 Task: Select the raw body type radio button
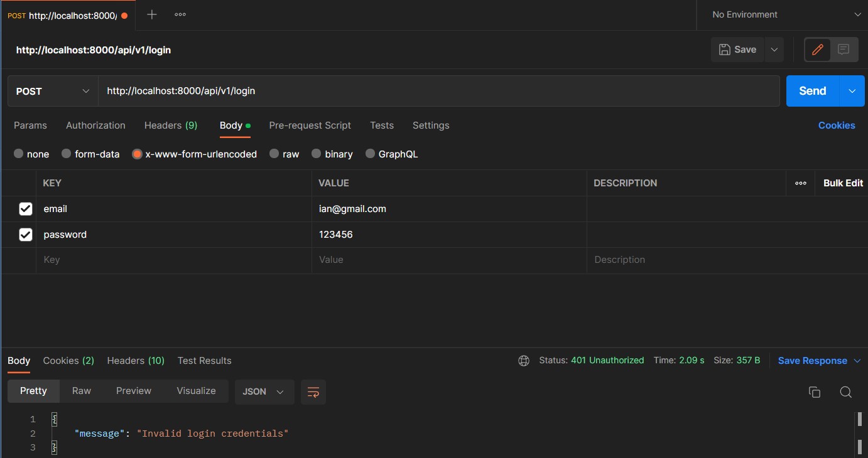274,154
